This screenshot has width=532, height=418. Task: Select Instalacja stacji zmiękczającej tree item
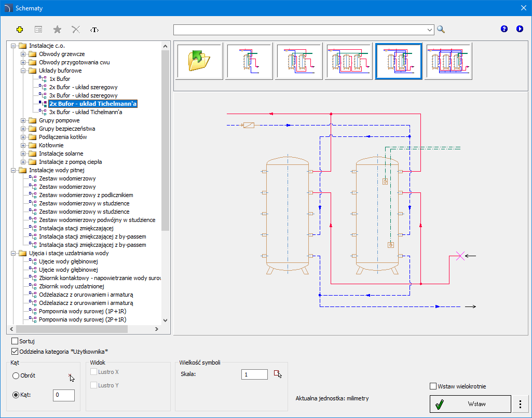click(76, 228)
